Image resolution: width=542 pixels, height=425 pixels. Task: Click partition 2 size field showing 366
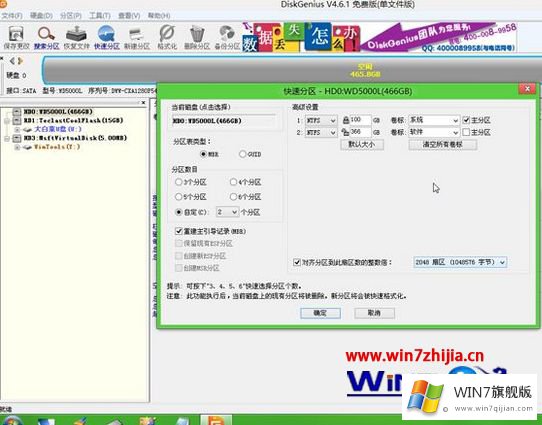(361, 132)
